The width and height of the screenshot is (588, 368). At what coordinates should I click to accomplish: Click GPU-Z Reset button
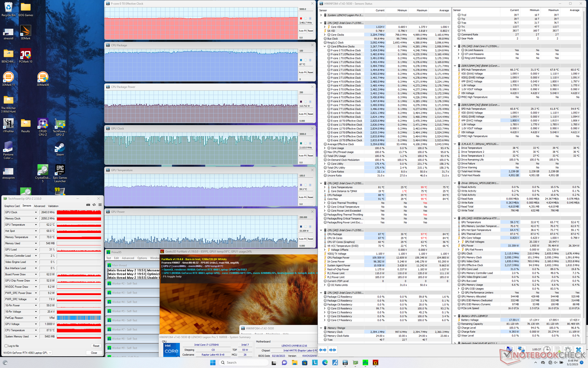pos(96,346)
